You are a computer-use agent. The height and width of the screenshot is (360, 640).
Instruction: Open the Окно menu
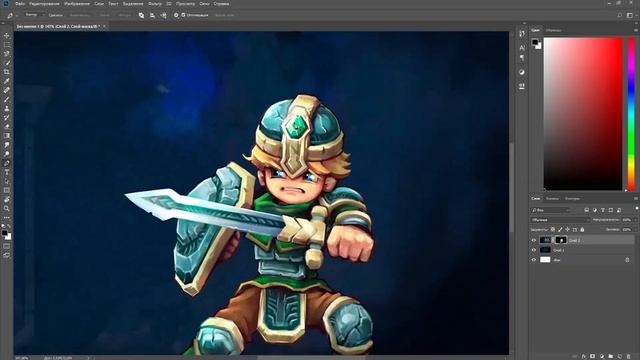[204, 4]
